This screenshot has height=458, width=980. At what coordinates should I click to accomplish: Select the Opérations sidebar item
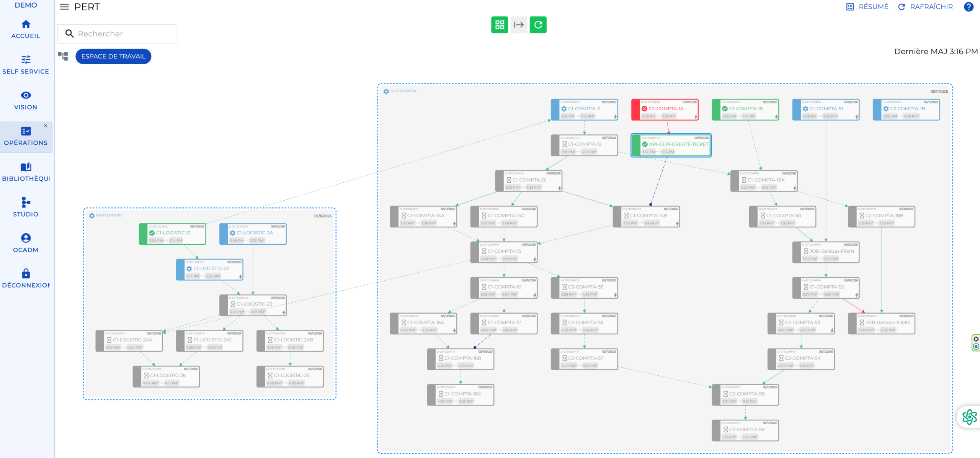(x=26, y=137)
